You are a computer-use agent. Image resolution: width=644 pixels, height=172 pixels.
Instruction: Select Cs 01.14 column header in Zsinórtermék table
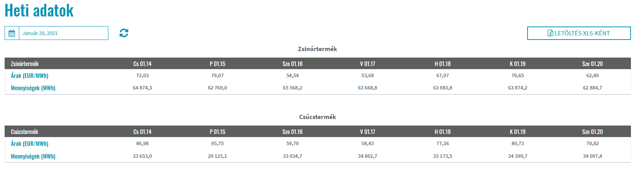pos(142,64)
